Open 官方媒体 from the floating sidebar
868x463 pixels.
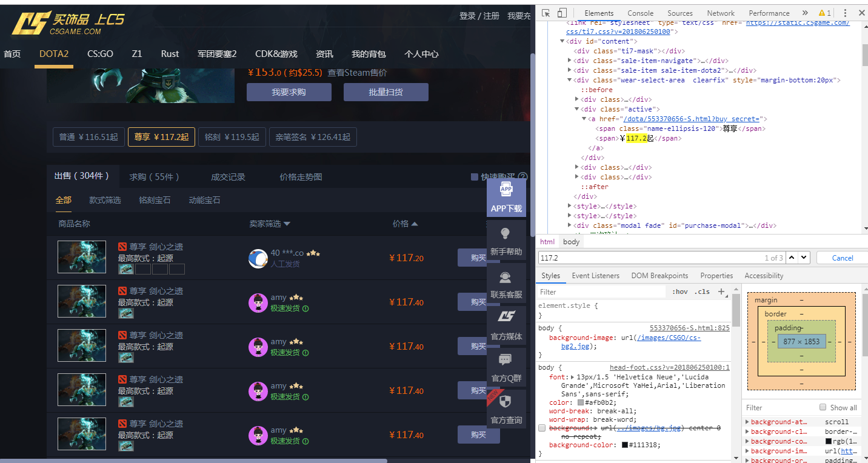coord(506,325)
